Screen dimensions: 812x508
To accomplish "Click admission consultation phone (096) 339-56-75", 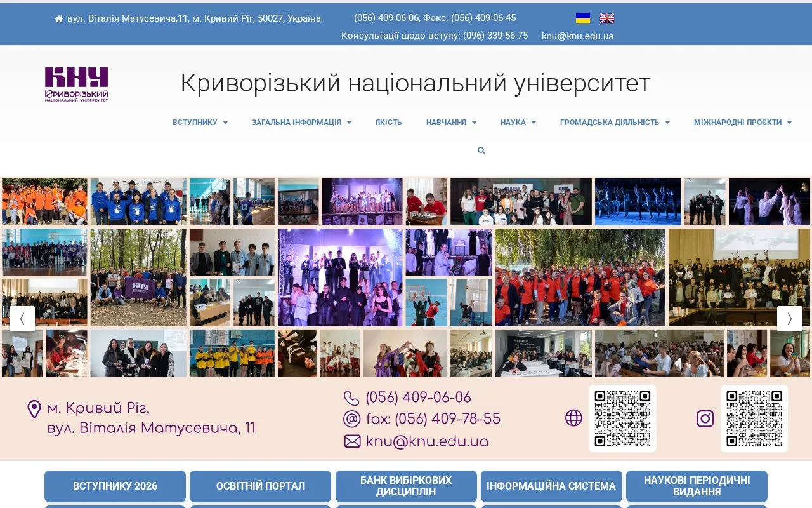I will click(x=495, y=36).
